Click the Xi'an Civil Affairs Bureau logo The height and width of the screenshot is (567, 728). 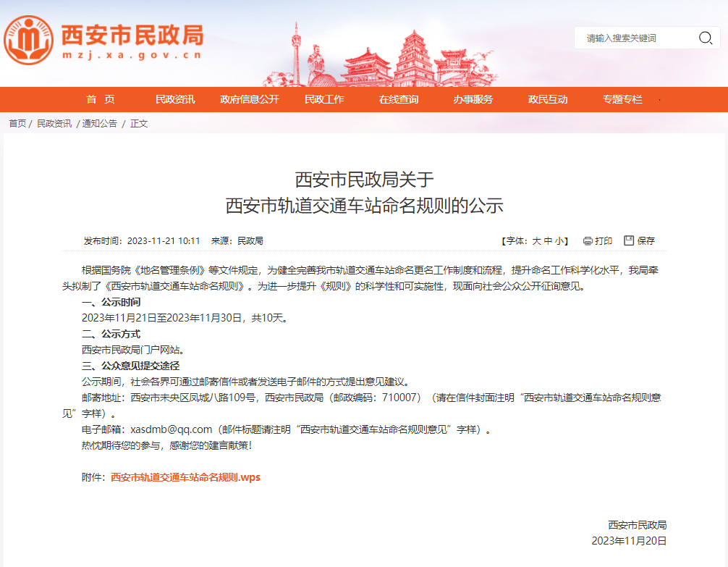pos(28,40)
